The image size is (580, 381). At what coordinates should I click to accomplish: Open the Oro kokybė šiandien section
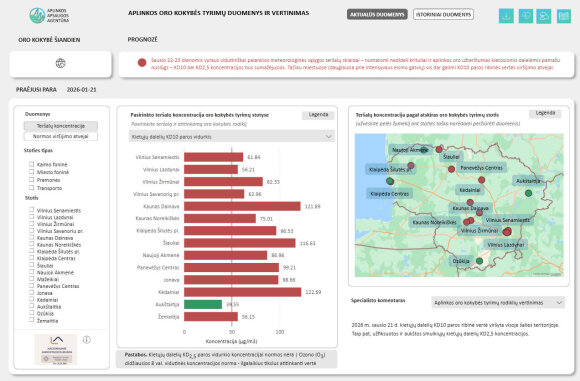click(x=49, y=40)
